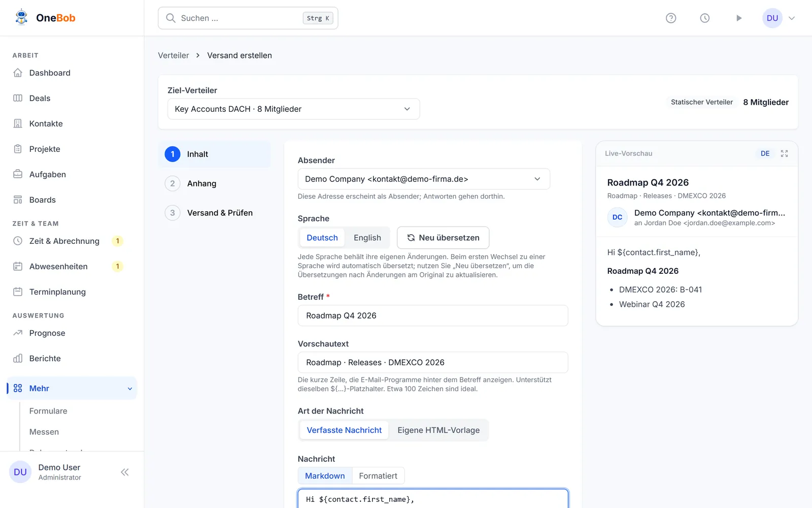The height and width of the screenshot is (508, 812).
Task: Choose Eigene HTML-Vorlage message type
Action: tap(438, 430)
